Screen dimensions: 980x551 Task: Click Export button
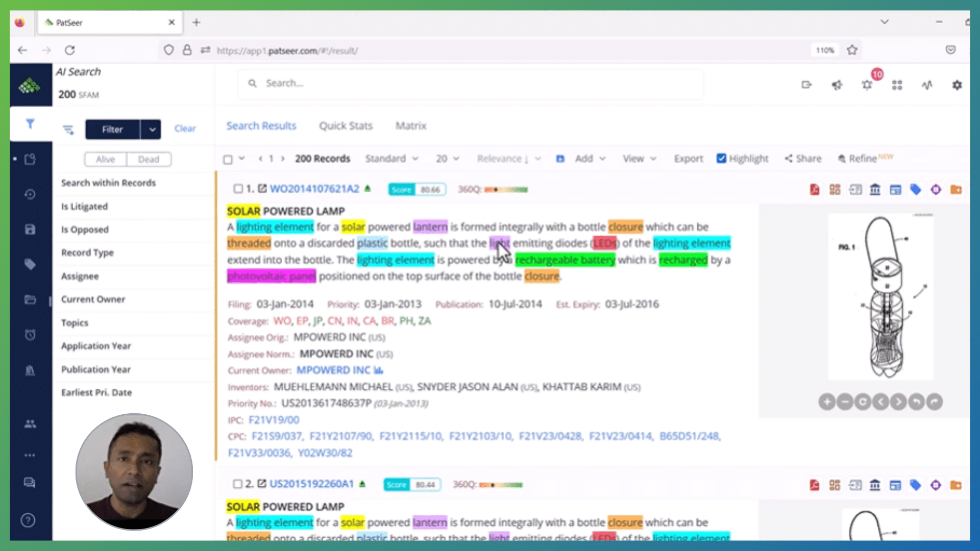688,159
